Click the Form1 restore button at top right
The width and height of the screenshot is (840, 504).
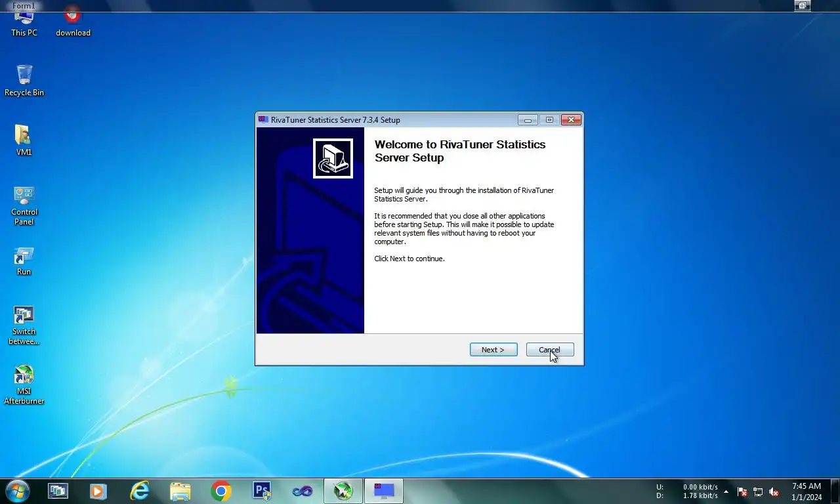[802, 5]
